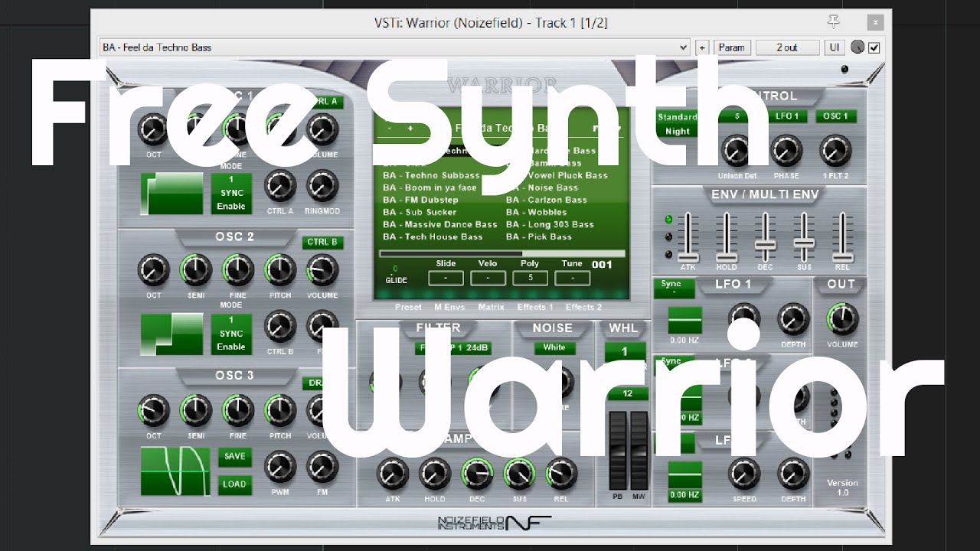Select the third envelope LED
Viewport: 980px width, 551px height.
(668, 254)
